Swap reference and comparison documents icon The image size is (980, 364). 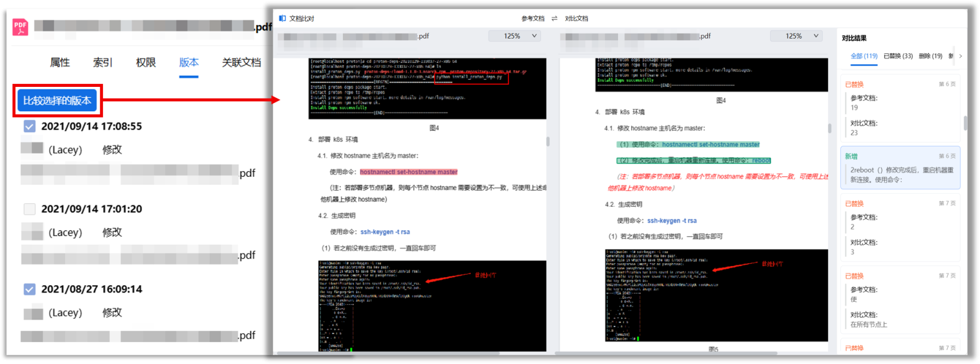click(554, 18)
